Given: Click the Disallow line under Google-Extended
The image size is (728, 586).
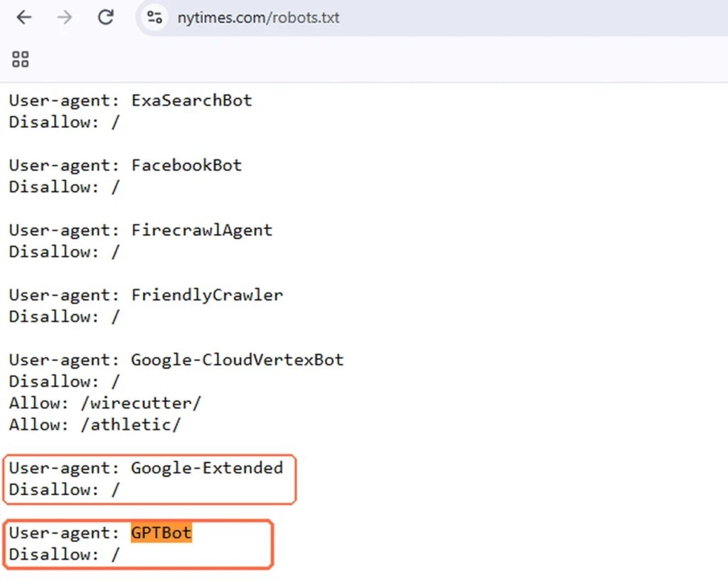Looking at the screenshot, I should tap(64, 489).
